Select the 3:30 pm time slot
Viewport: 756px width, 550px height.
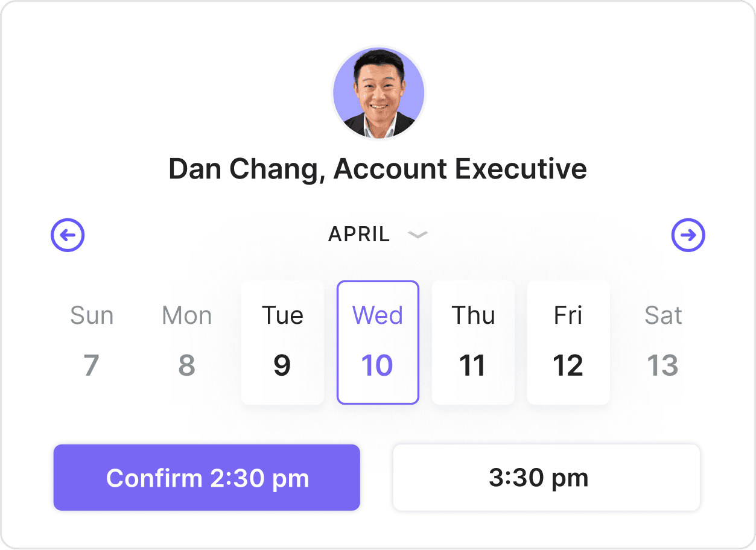pos(546,478)
